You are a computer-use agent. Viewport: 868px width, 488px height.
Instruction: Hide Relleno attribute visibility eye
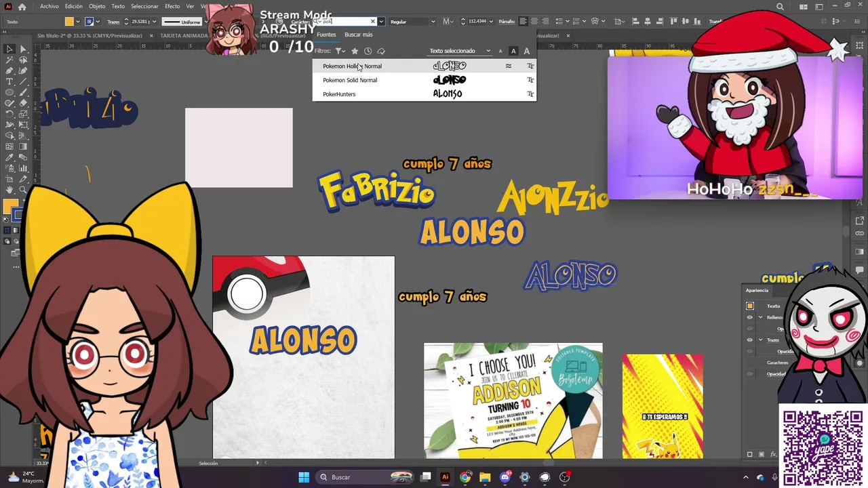click(x=749, y=317)
